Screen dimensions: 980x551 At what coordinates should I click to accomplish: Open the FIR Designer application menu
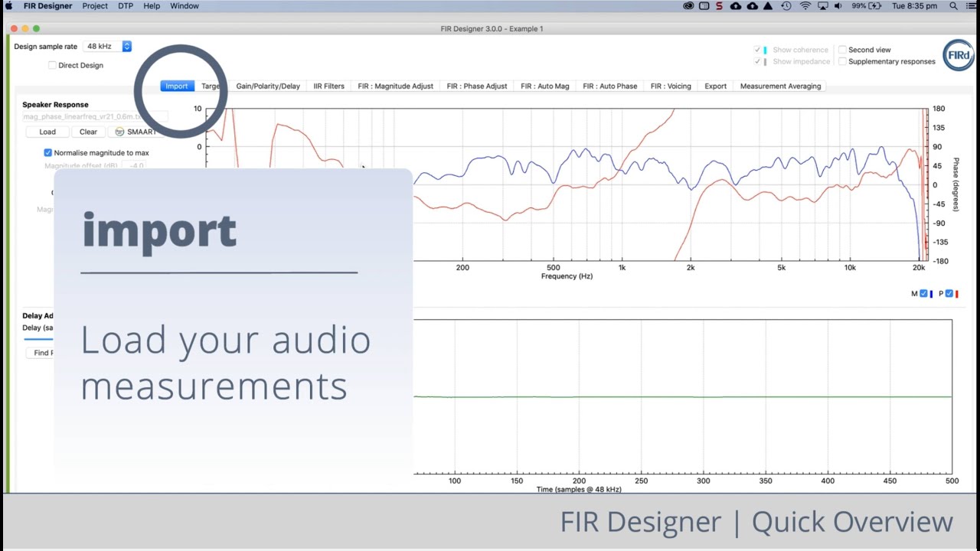[47, 5]
